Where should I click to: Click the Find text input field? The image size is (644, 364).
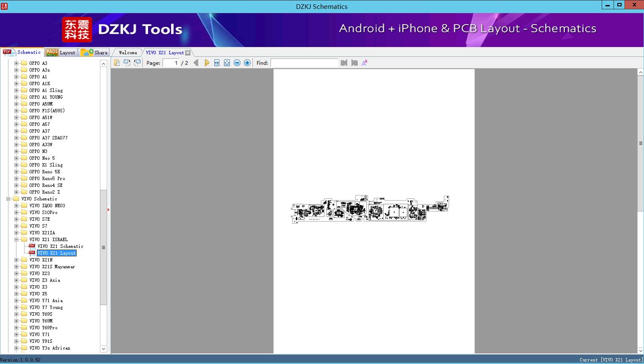point(304,63)
